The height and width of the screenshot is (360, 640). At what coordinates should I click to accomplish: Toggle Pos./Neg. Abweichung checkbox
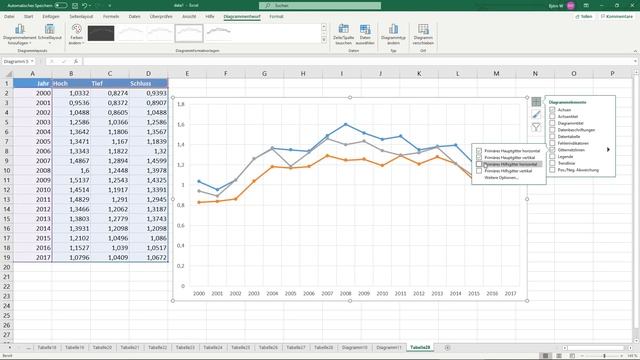point(552,170)
